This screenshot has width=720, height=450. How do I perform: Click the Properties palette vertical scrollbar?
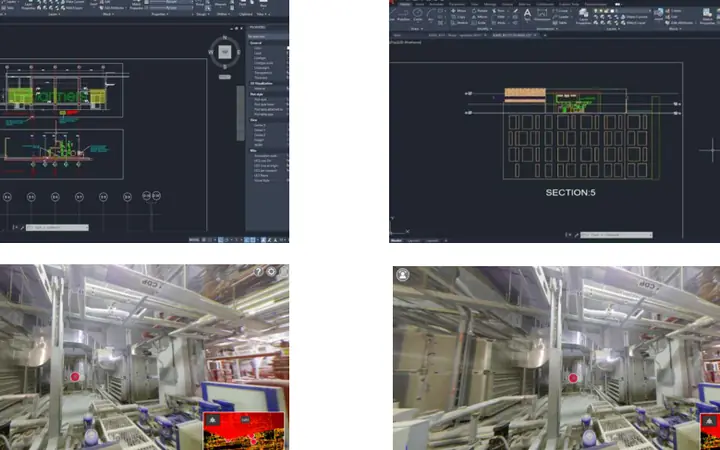(240, 113)
